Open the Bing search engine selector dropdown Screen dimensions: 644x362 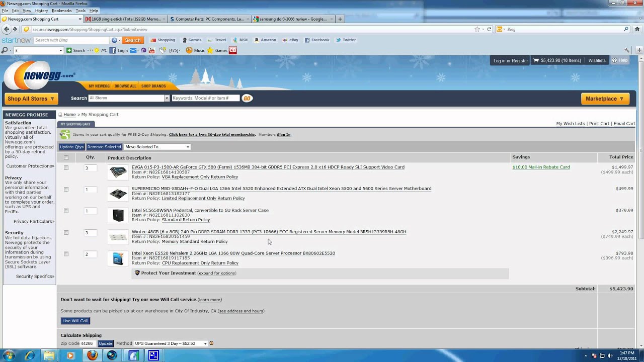tap(500, 29)
